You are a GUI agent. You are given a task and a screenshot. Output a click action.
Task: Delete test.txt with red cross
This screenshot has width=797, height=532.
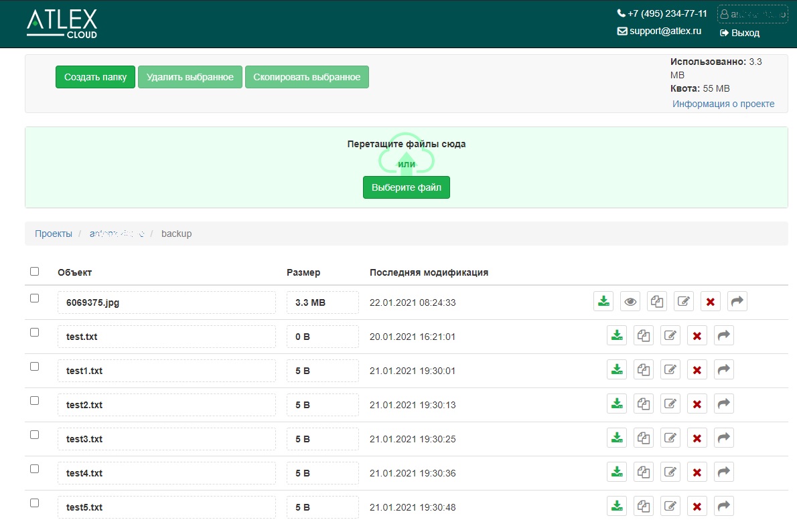[x=697, y=335]
